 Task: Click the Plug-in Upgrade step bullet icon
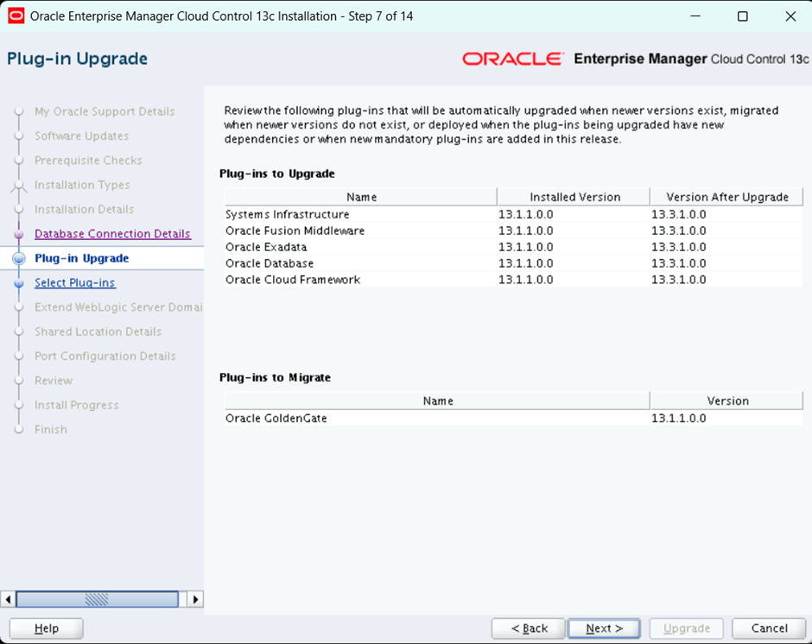19,259
